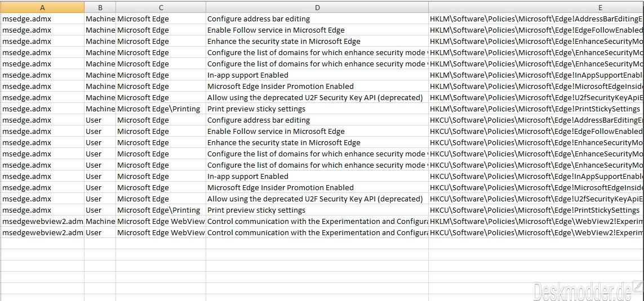Viewport: 644px width, 301px height.
Task: Select 'Configure address bar editing' in the User row
Action: click(x=317, y=120)
